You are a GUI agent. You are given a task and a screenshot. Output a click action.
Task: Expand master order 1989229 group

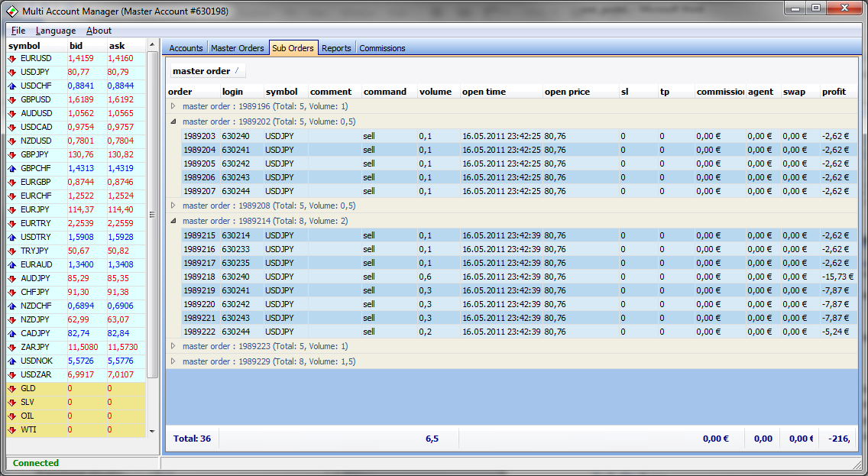pos(173,361)
